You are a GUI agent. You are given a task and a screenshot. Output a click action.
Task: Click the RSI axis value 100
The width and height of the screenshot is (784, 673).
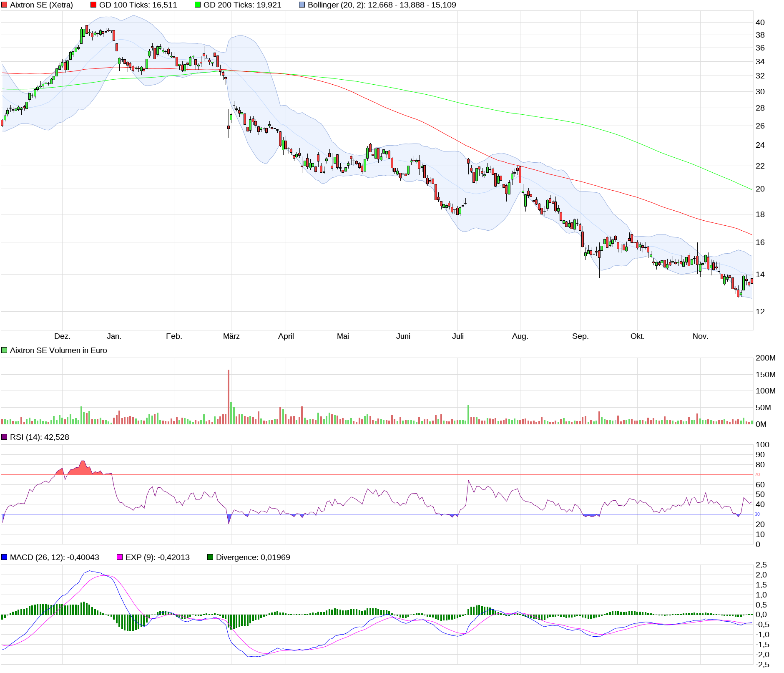point(762,445)
